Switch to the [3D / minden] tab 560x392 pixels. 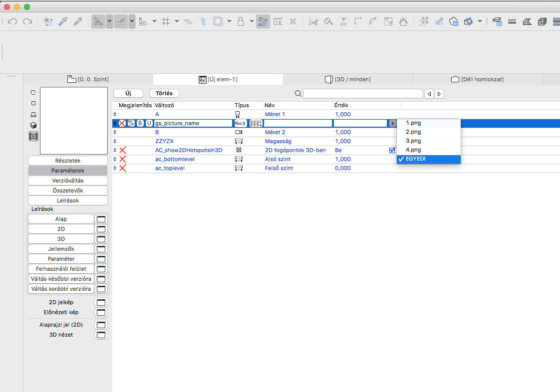click(x=347, y=79)
